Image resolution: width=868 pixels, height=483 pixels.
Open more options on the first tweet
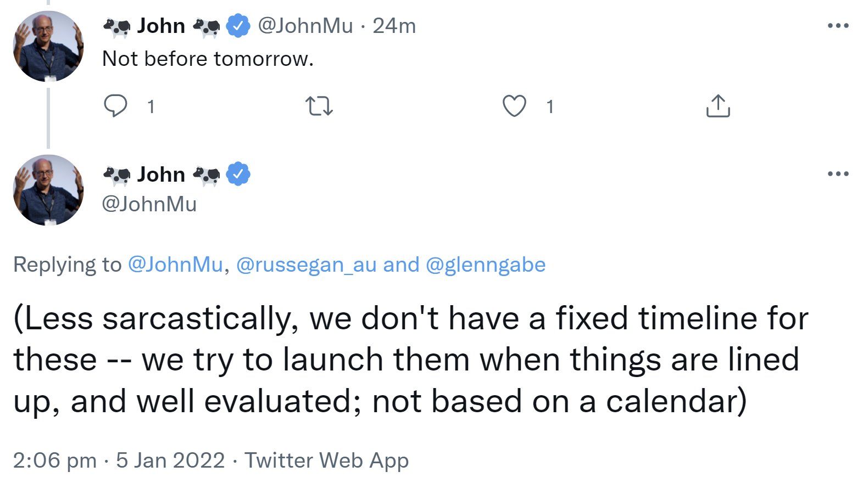[838, 26]
